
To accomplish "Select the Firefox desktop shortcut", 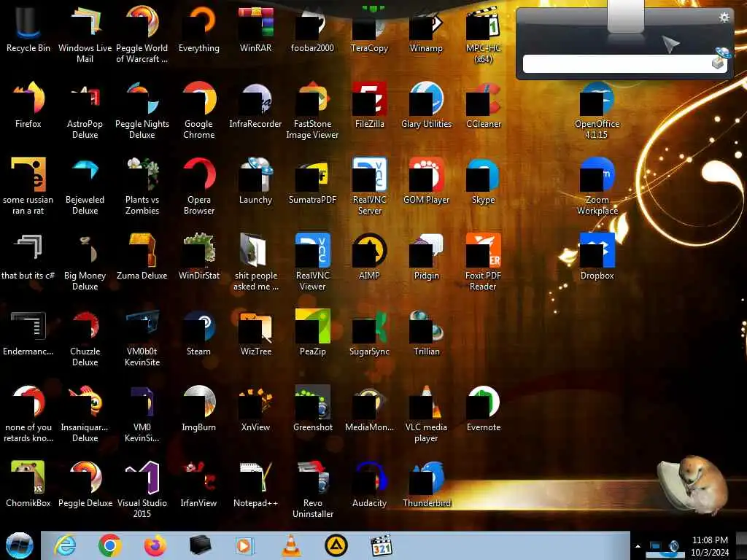I will pyautogui.click(x=28, y=105).
